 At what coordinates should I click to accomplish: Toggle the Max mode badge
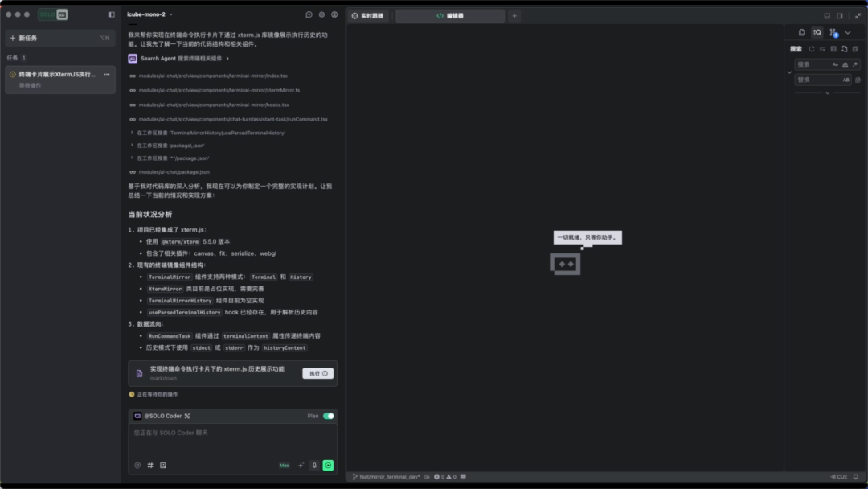284,466
